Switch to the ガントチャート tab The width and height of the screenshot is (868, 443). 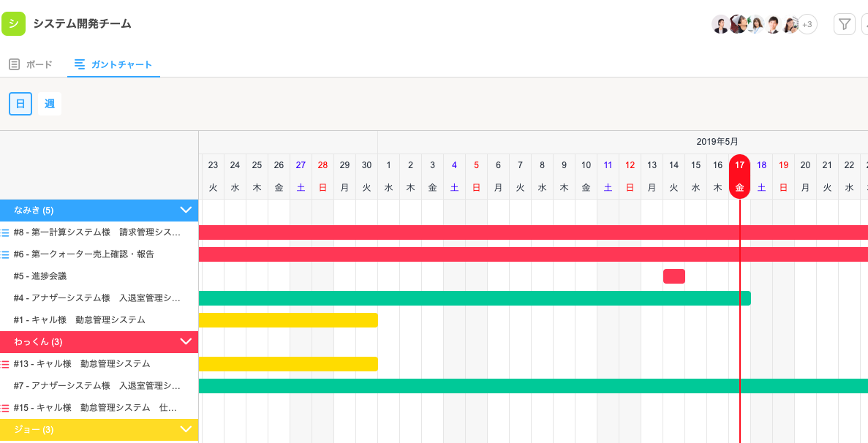[x=113, y=64]
